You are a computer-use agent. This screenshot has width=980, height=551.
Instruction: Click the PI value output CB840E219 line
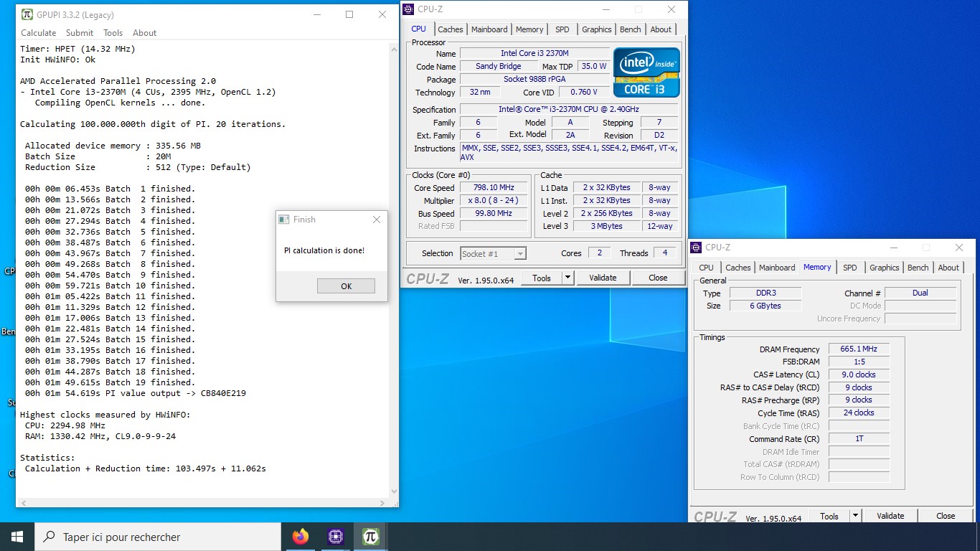(x=136, y=393)
